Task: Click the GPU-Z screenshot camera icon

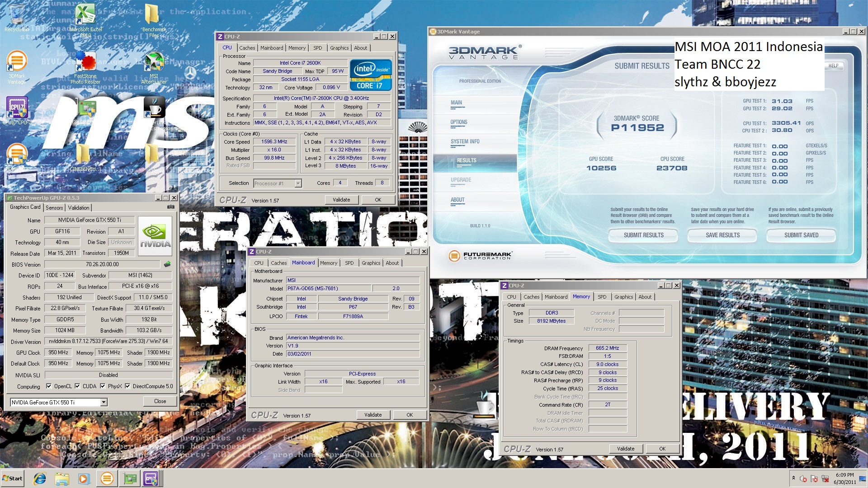Action: (x=170, y=207)
